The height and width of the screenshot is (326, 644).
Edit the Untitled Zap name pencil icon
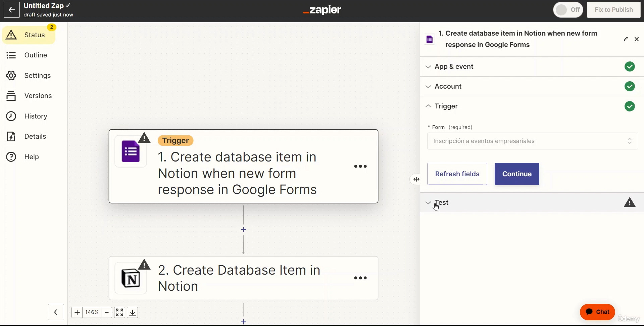68,5
